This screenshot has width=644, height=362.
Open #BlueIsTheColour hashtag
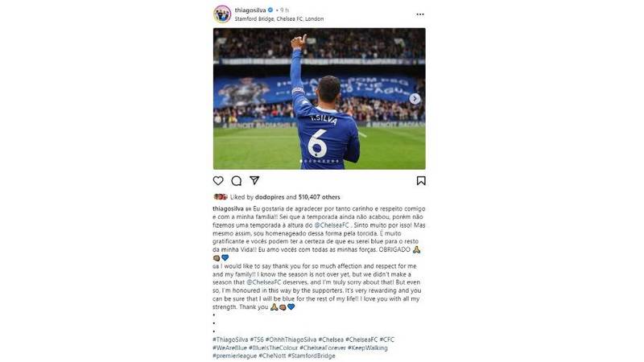coord(273,348)
